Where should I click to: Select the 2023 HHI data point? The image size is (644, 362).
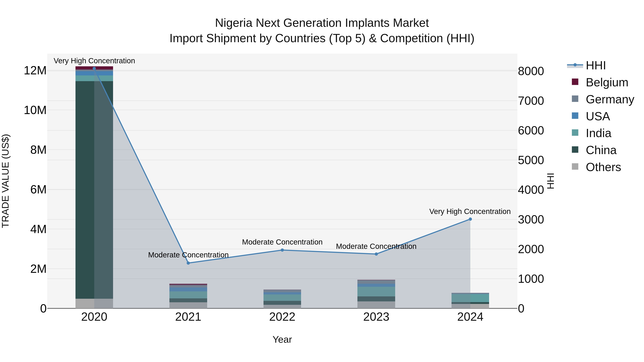pos(376,254)
